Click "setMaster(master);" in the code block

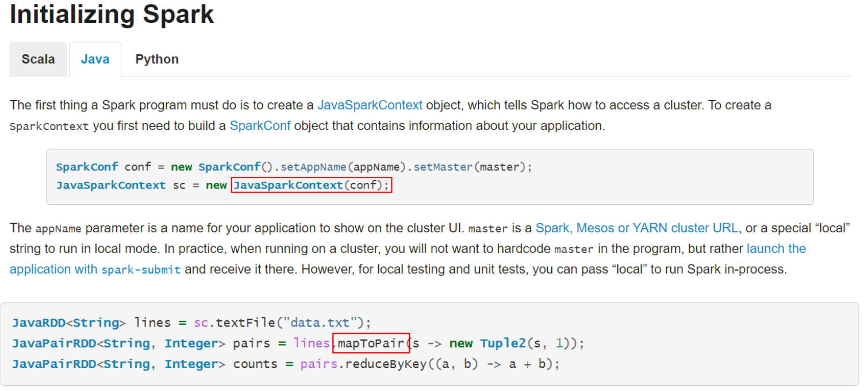pos(473,167)
